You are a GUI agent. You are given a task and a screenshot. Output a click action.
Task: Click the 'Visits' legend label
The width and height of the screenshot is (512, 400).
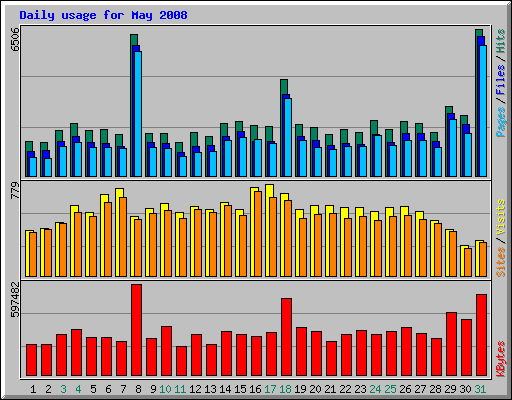click(x=500, y=217)
